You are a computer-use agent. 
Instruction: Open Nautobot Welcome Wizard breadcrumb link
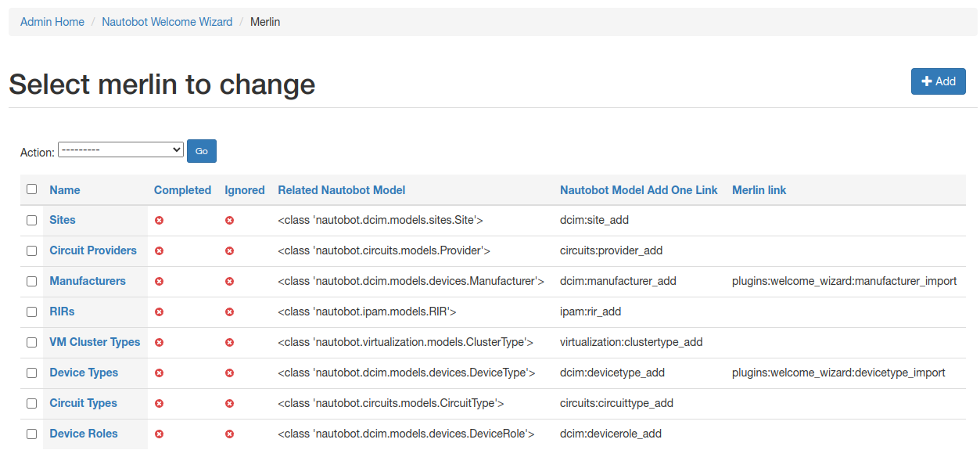pyautogui.click(x=167, y=22)
